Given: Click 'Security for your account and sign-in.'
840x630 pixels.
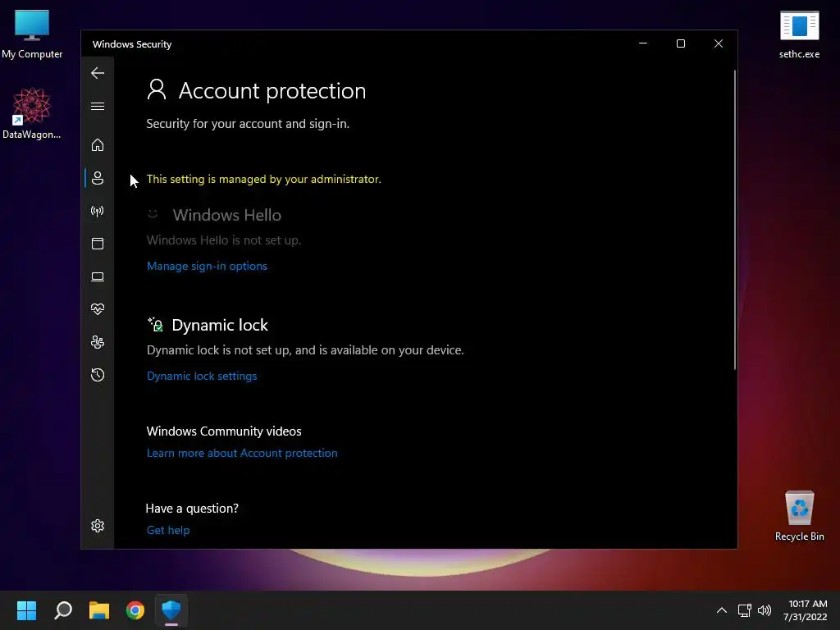Looking at the screenshot, I should click(248, 124).
